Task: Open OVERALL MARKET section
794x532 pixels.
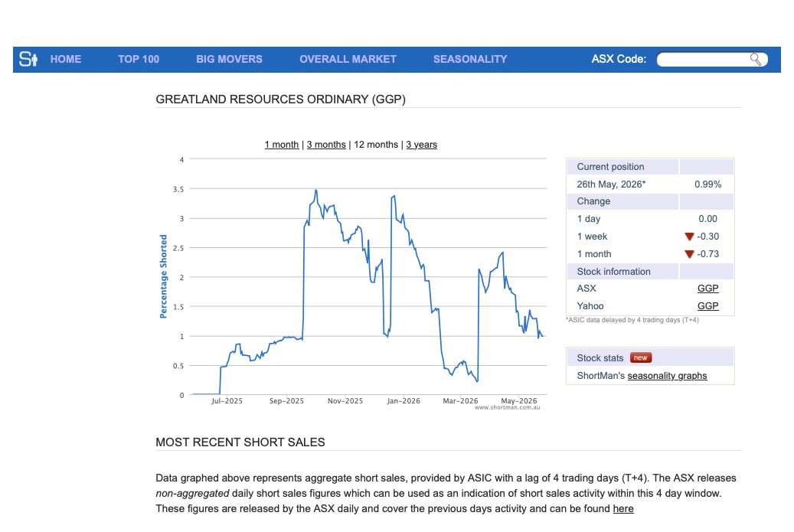Action: click(348, 59)
